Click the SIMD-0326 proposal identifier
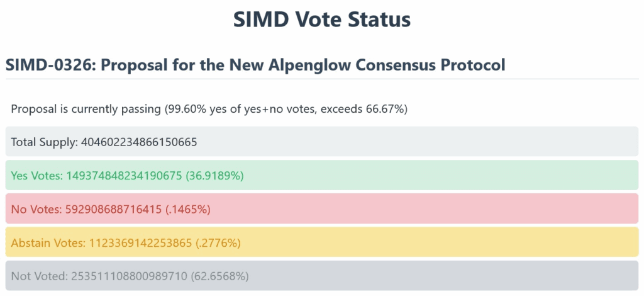 tap(52, 65)
